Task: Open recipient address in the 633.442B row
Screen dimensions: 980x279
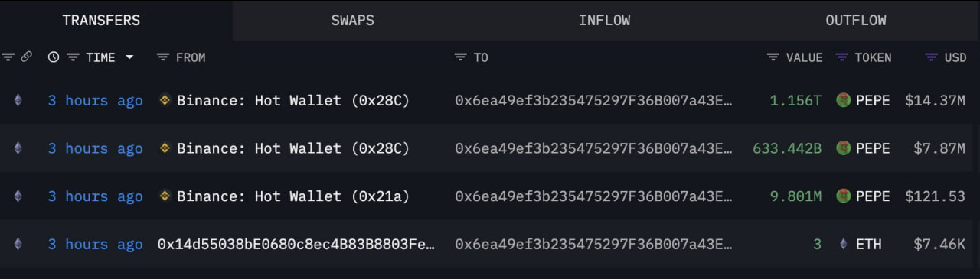Action: [594, 148]
